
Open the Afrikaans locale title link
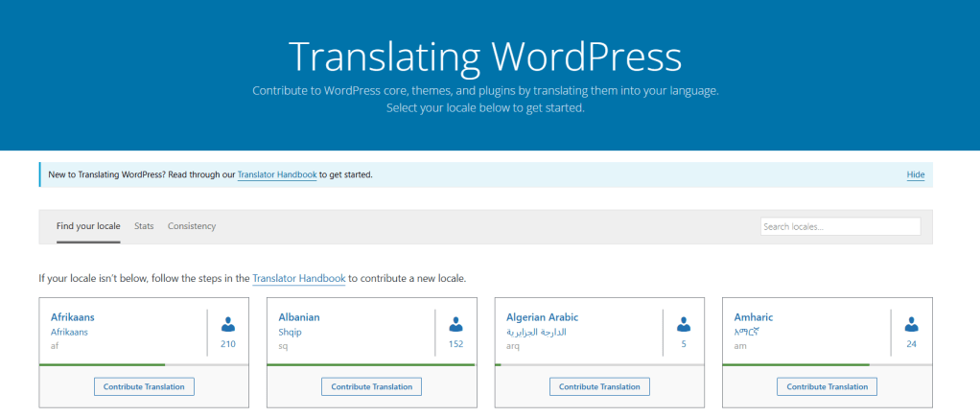point(73,317)
